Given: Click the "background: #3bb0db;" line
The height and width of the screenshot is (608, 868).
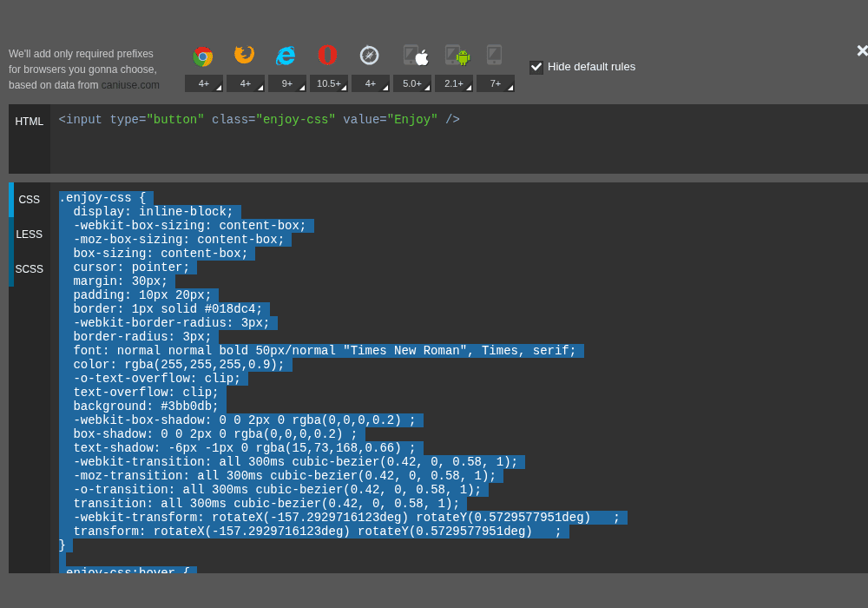Looking at the screenshot, I should 146,406.
